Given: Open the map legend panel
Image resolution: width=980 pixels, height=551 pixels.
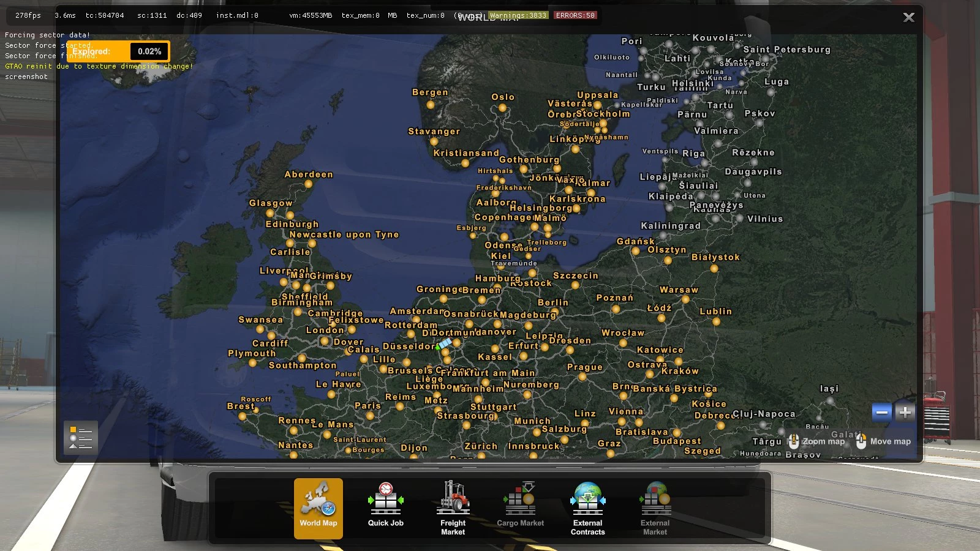Looking at the screenshot, I should click(x=80, y=437).
